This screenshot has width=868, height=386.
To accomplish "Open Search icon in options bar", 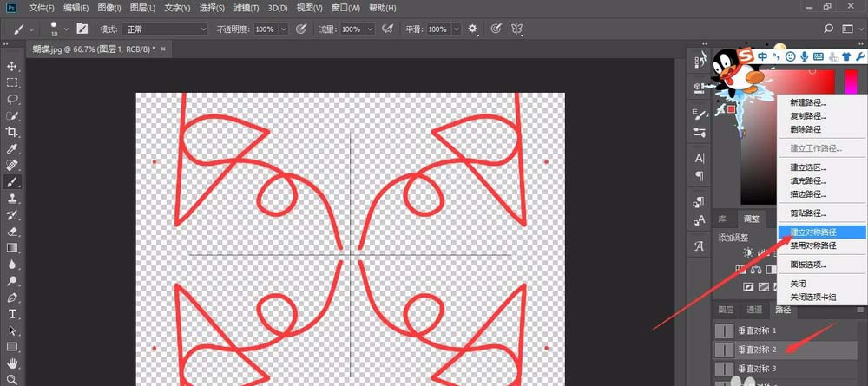I will tap(829, 29).
